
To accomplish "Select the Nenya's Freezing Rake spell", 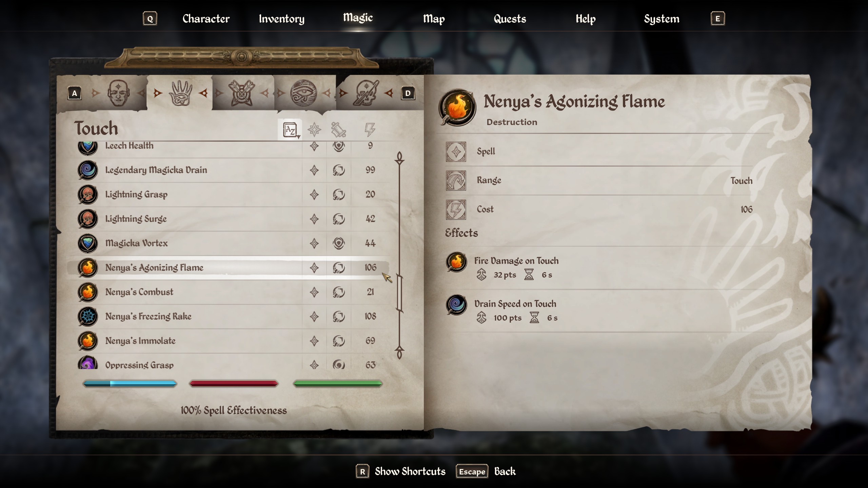I will pyautogui.click(x=228, y=317).
